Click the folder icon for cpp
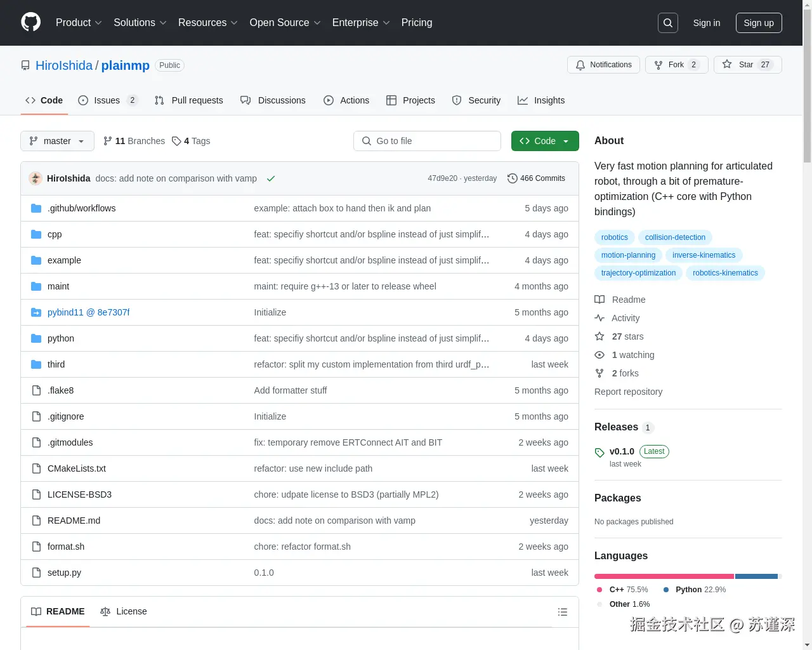Viewport: 812px width, 650px height. point(36,234)
